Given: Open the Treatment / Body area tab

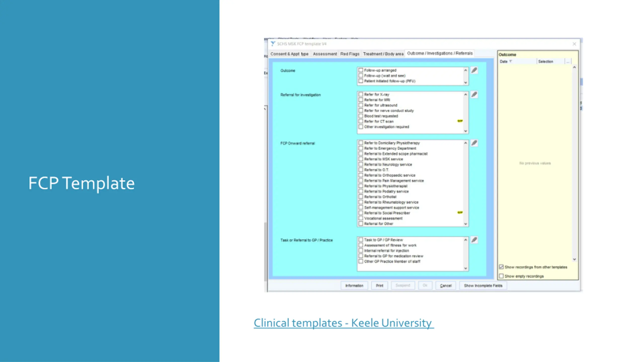Looking at the screenshot, I should 383,54.
